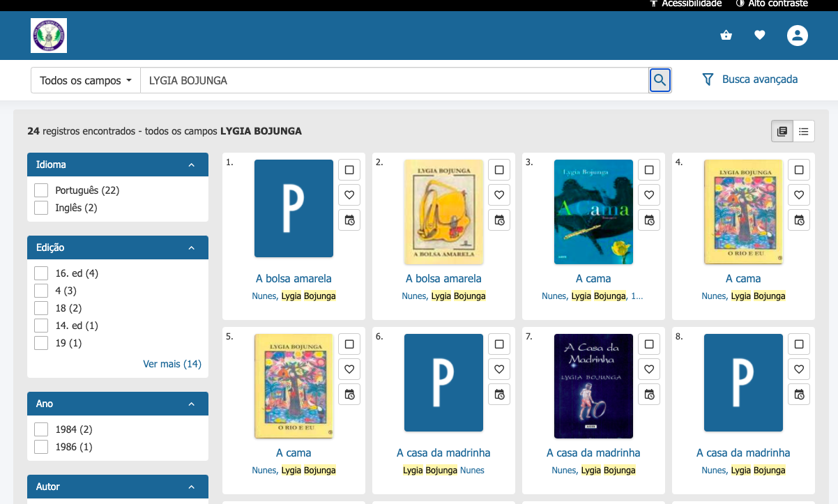Favorite result 7 A casa da madrinha
This screenshot has height=504, width=838.
649,369
